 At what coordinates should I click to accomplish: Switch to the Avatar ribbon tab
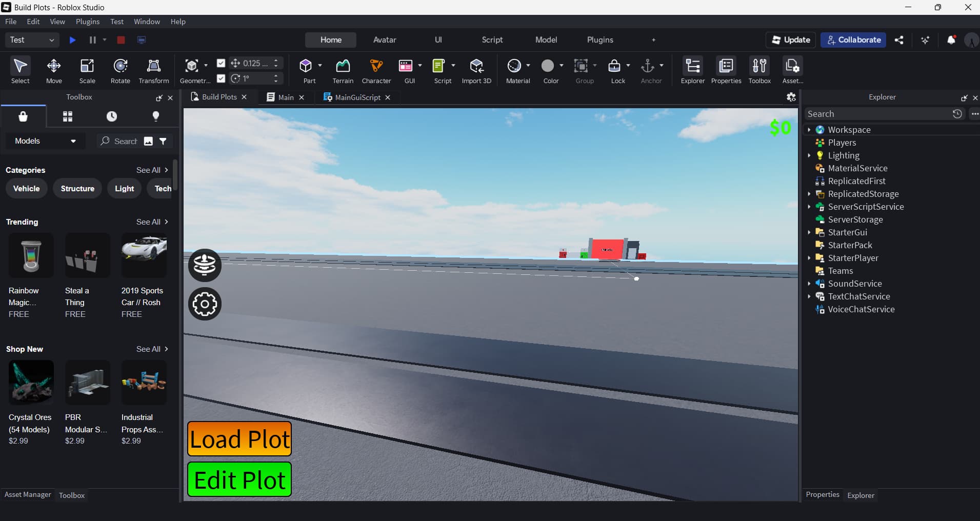tap(385, 40)
